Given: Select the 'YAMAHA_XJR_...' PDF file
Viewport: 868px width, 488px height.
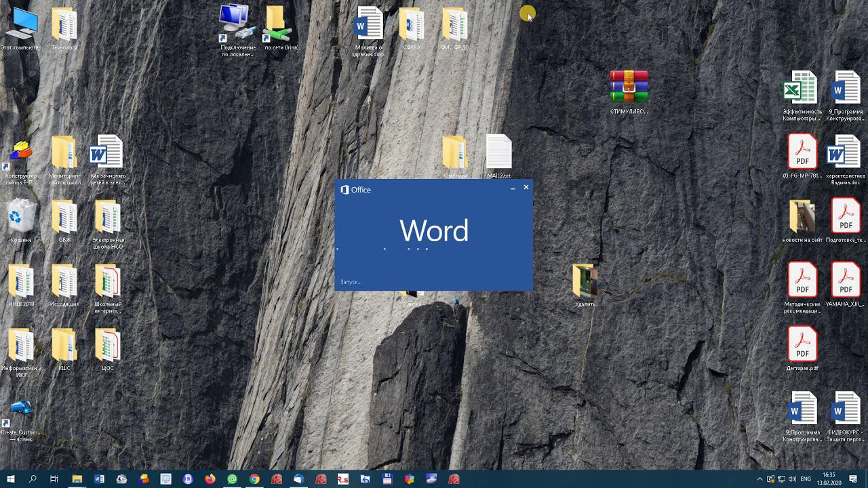Looking at the screenshot, I should (x=846, y=285).
